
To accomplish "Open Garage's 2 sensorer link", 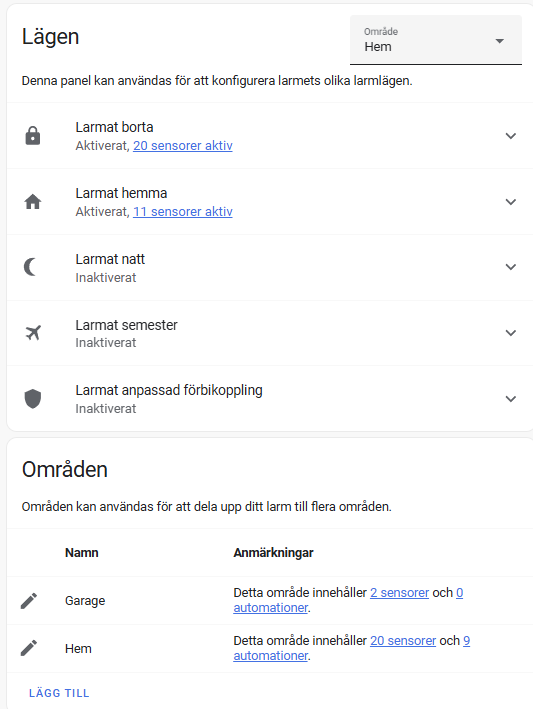I will 399,592.
